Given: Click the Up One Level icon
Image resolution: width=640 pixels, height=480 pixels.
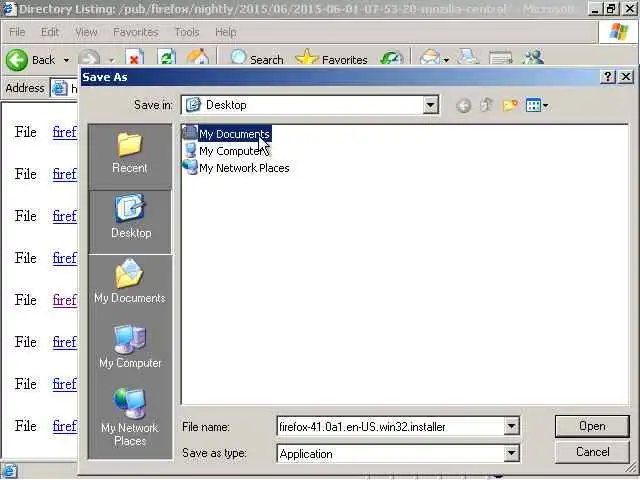Looking at the screenshot, I should point(487,105).
